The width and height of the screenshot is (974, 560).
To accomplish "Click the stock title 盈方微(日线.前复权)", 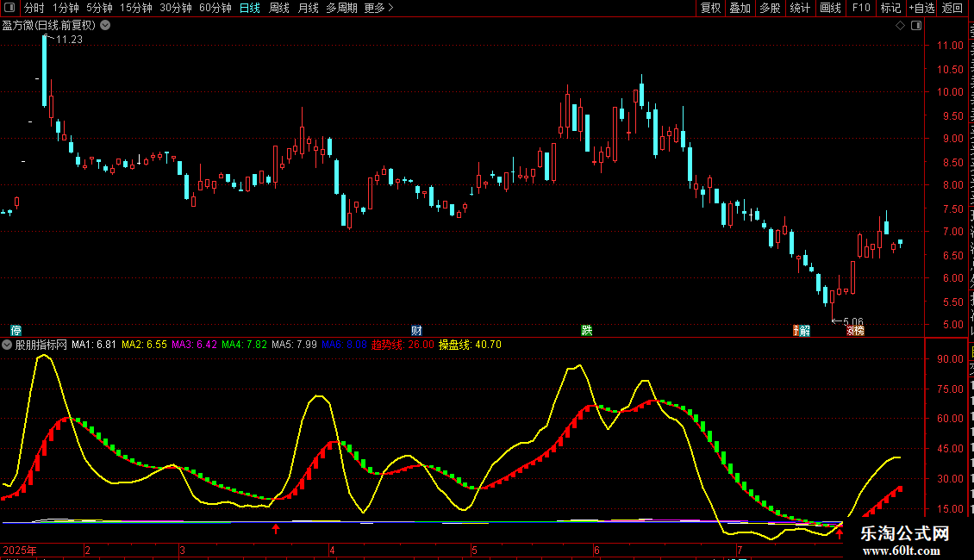I will [49, 26].
